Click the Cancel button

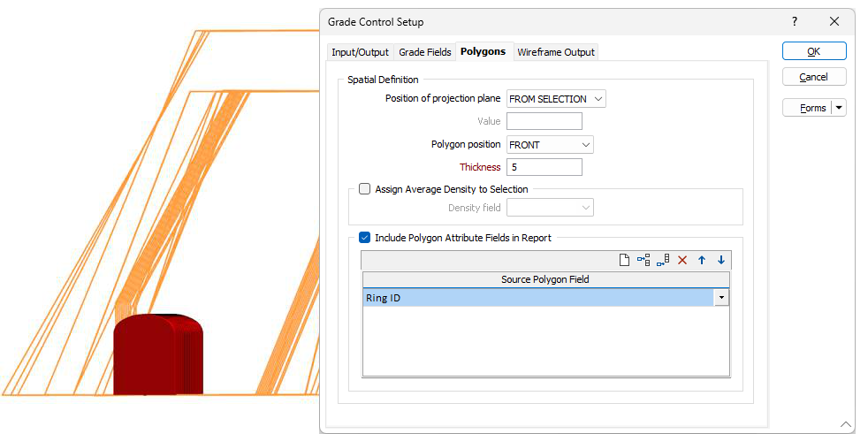coord(814,77)
